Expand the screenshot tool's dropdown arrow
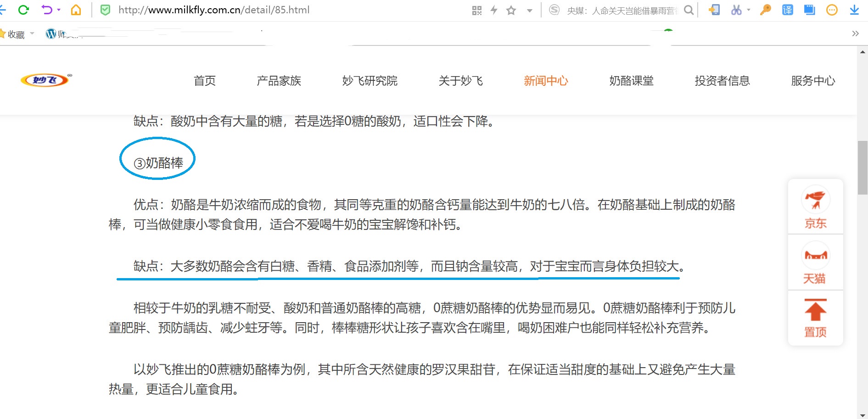Screen dimensions: 868x419 (748, 10)
